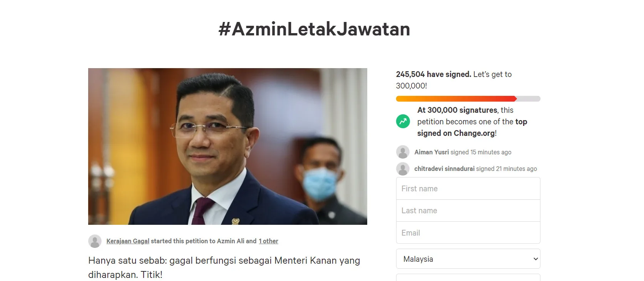
Task: Focus the Email field
Action: (468, 232)
